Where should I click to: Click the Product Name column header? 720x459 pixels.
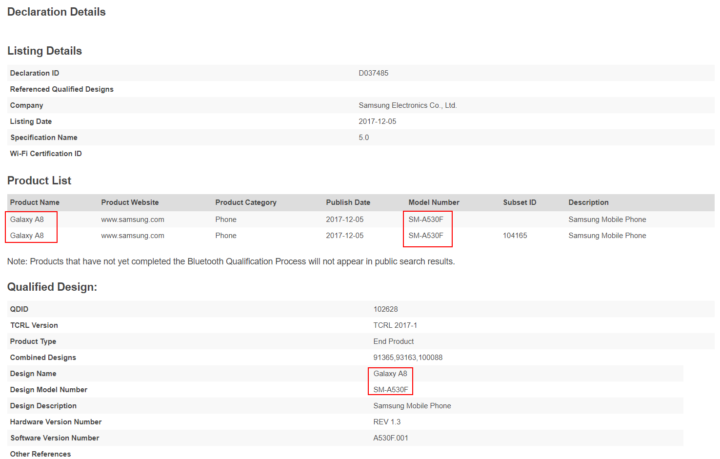coord(36,202)
